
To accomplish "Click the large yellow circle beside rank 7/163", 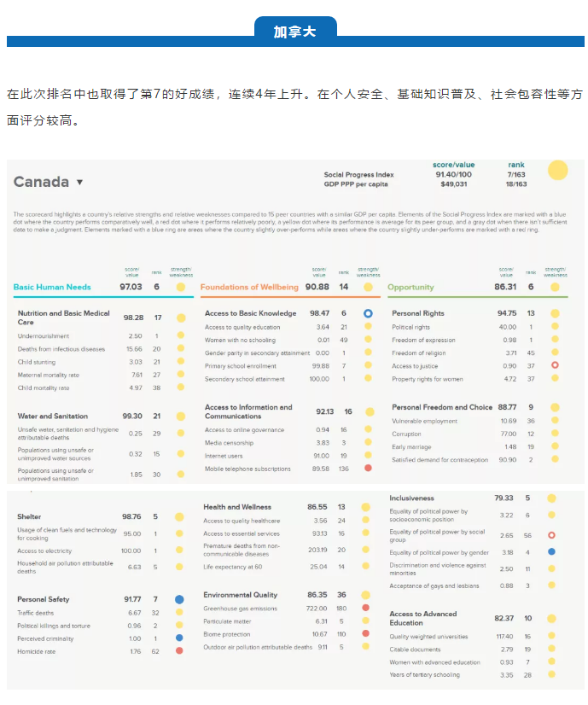I will click(557, 171).
